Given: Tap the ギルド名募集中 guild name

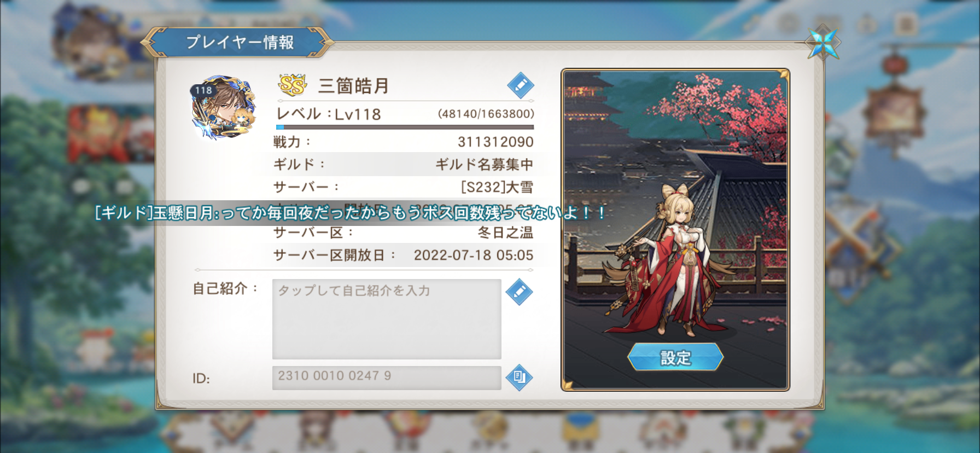Looking at the screenshot, I should (484, 165).
